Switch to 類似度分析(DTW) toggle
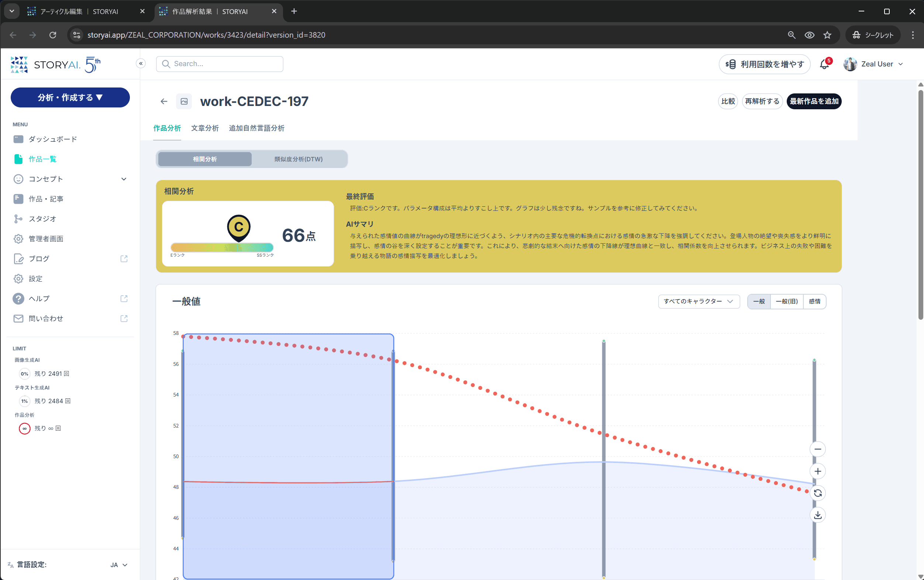The height and width of the screenshot is (580, 924). coord(298,159)
